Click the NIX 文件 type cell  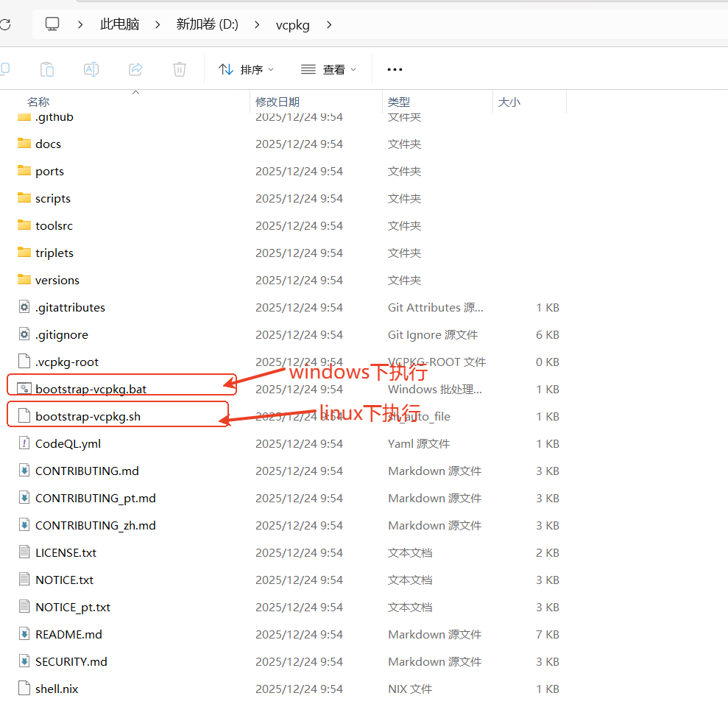410,689
